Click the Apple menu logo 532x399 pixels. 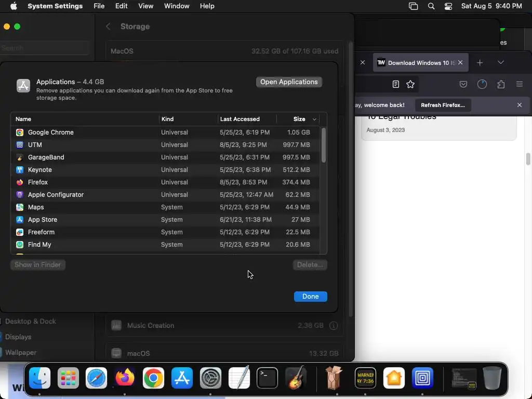click(x=14, y=6)
